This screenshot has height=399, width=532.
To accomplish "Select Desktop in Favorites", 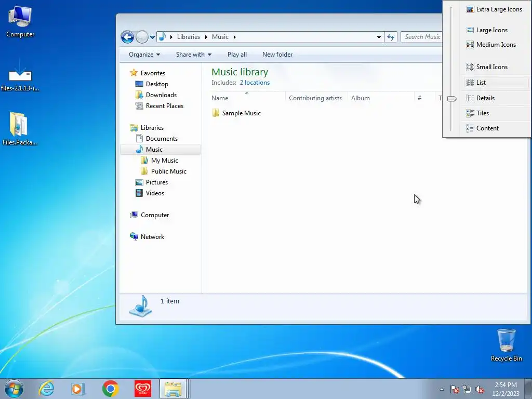I will pos(157,84).
